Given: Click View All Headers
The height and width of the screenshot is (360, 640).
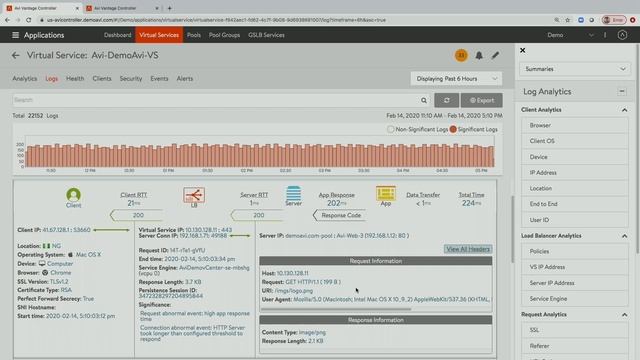Looking at the screenshot, I should 468,249.
